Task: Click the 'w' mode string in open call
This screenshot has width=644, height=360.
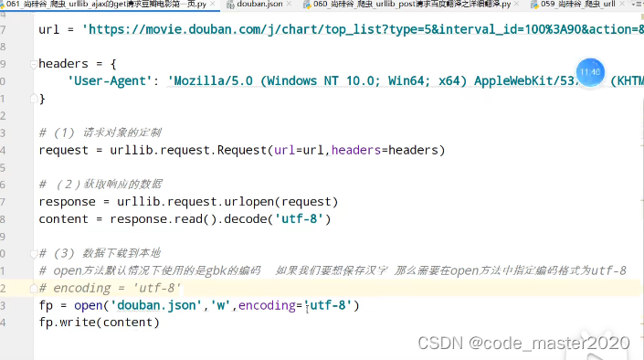Action: pyautogui.click(x=220, y=305)
